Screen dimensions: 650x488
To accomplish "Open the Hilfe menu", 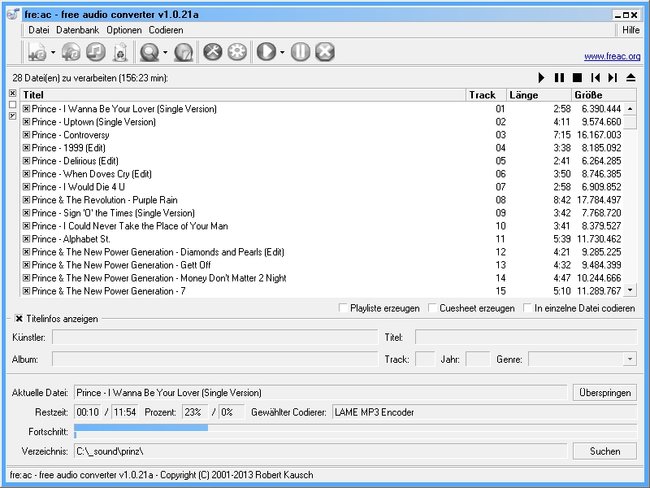I will point(631,30).
